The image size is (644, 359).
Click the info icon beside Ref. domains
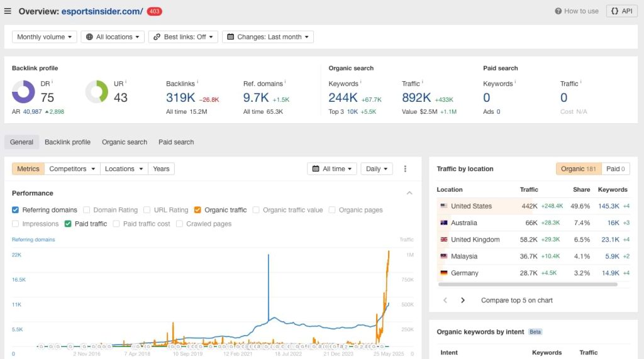[286, 82]
